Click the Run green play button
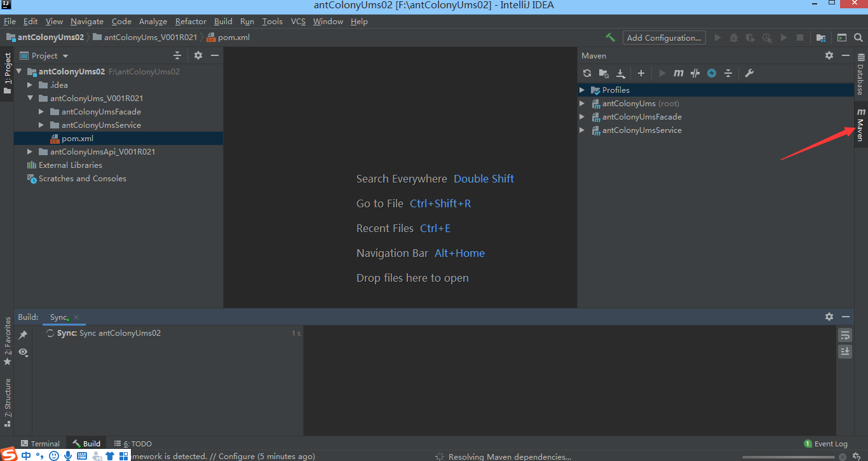The width and height of the screenshot is (868, 461). click(717, 38)
